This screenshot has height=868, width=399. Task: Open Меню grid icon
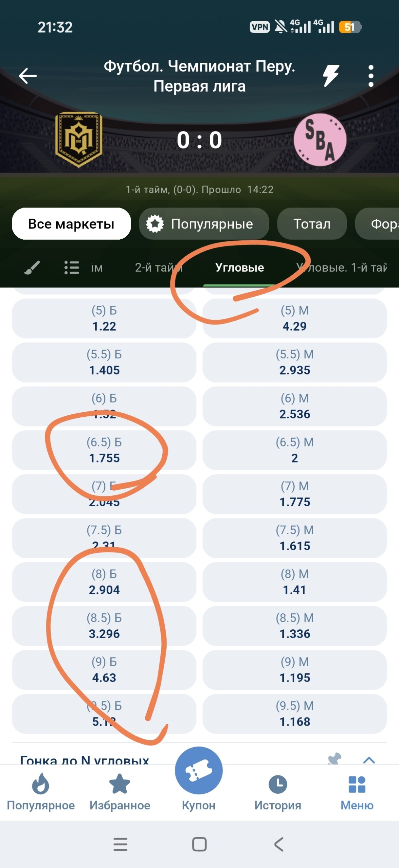(357, 784)
